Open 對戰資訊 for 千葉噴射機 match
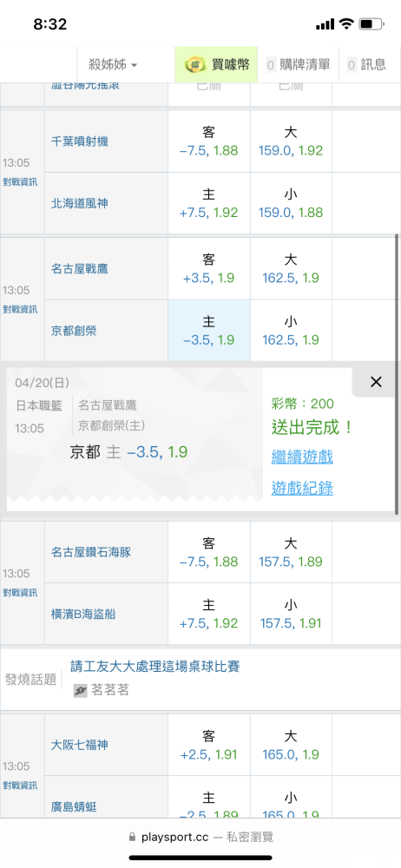This screenshot has height=868, width=401. [20, 181]
